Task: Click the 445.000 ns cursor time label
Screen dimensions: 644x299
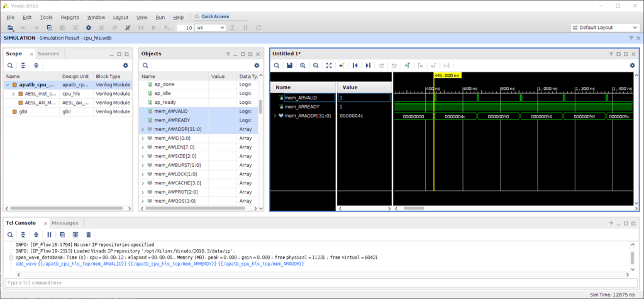Action: tap(448, 76)
